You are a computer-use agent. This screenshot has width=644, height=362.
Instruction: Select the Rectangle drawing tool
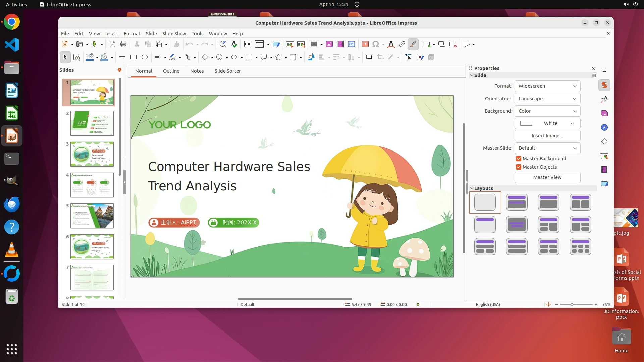[133, 57]
